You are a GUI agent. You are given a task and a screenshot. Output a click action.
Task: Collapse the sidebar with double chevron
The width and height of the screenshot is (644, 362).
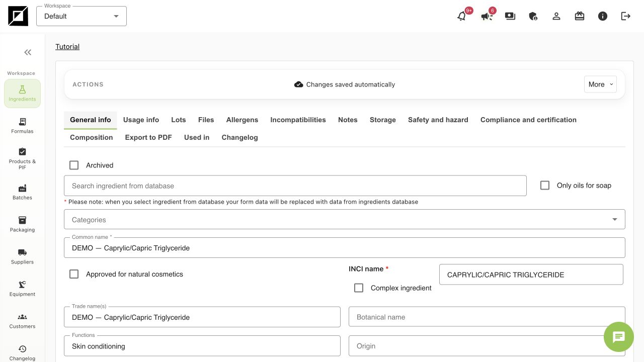coord(28,52)
